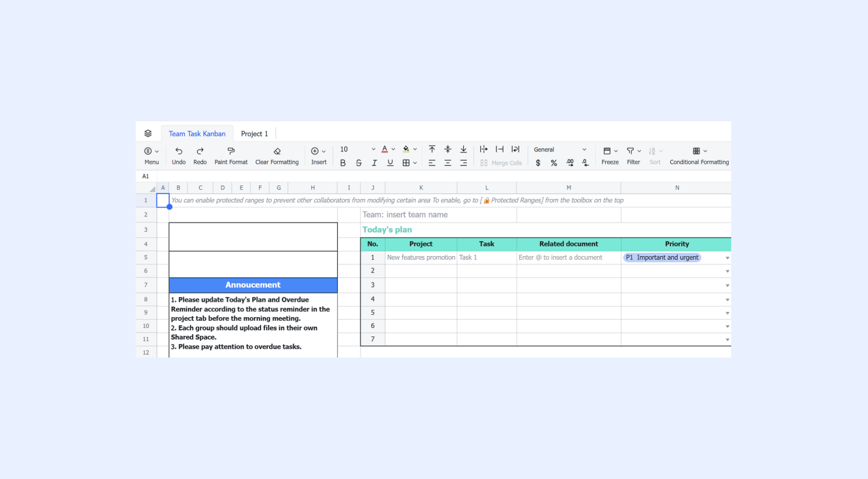The width and height of the screenshot is (868, 479).
Task: Align text left
Action: [432, 163]
